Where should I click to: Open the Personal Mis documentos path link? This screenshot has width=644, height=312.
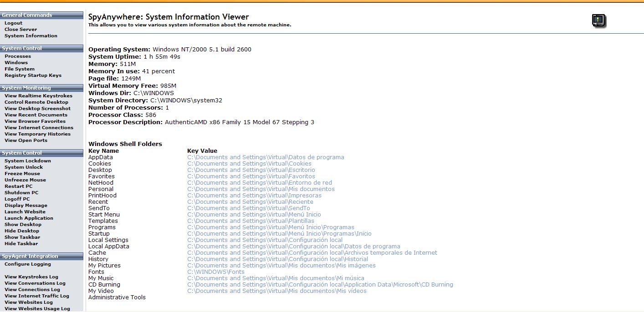coord(261,189)
